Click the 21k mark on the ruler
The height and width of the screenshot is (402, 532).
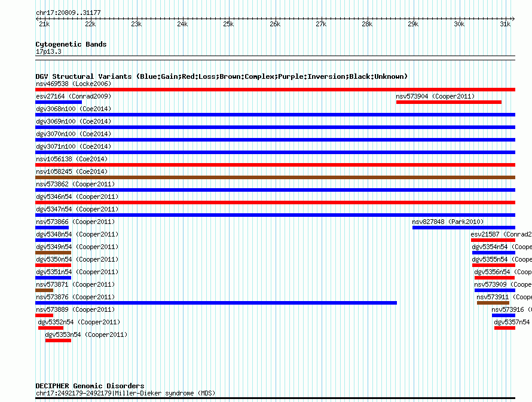44,24
